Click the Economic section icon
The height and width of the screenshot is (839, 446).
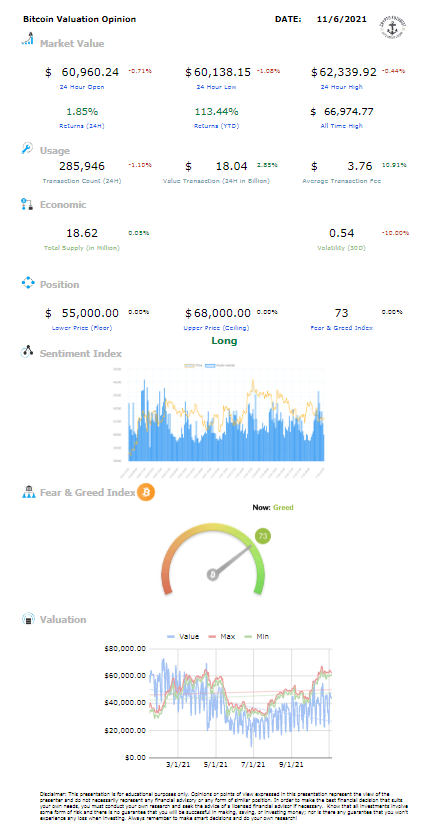pos(27,204)
